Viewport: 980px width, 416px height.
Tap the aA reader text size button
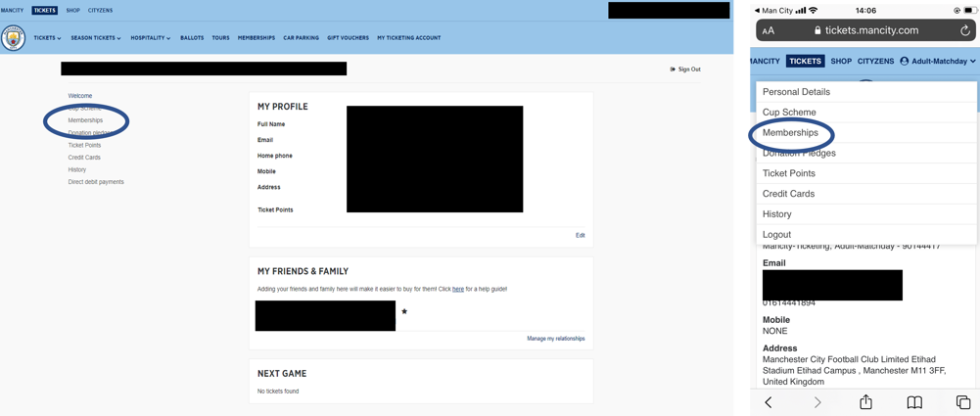pos(769,30)
